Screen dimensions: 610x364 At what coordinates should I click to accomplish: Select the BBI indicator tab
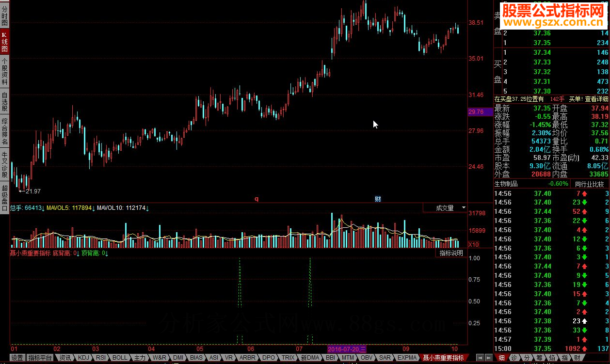tap(330, 358)
